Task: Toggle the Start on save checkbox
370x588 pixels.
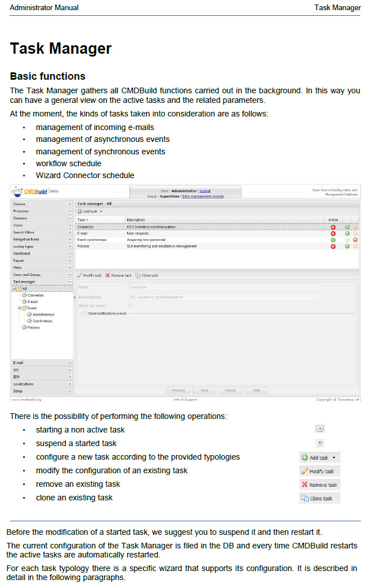Action: tap(131, 306)
